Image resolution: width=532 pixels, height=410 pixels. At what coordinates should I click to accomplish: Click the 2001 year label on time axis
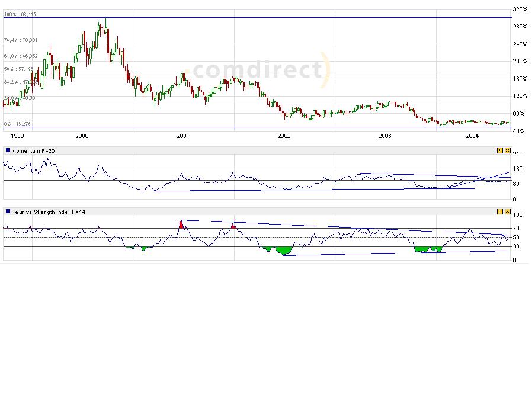183,136
